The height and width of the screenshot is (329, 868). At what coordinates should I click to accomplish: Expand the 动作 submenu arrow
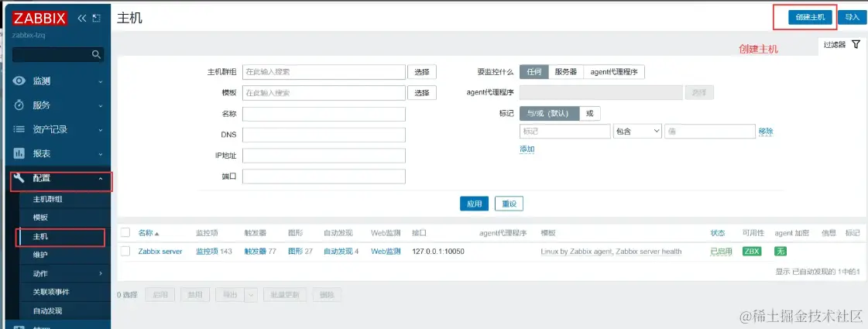click(101, 273)
